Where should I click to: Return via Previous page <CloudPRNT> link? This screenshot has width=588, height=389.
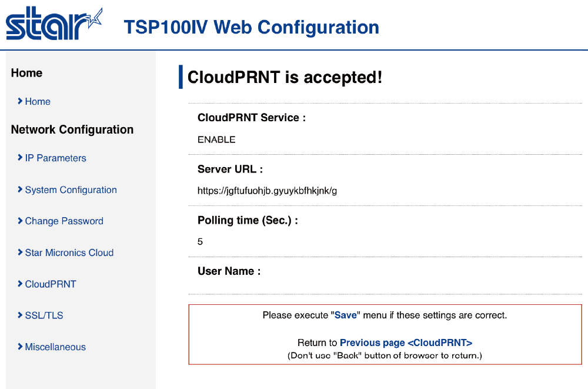point(406,343)
